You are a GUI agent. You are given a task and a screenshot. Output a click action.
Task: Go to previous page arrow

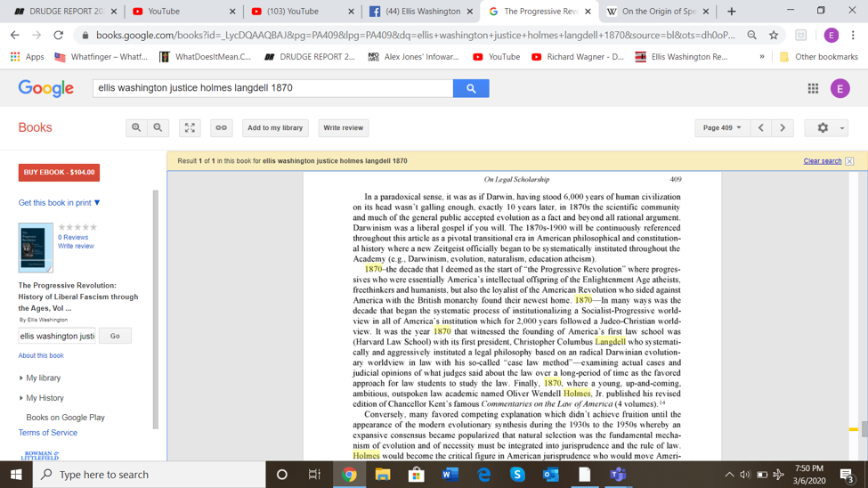click(761, 127)
